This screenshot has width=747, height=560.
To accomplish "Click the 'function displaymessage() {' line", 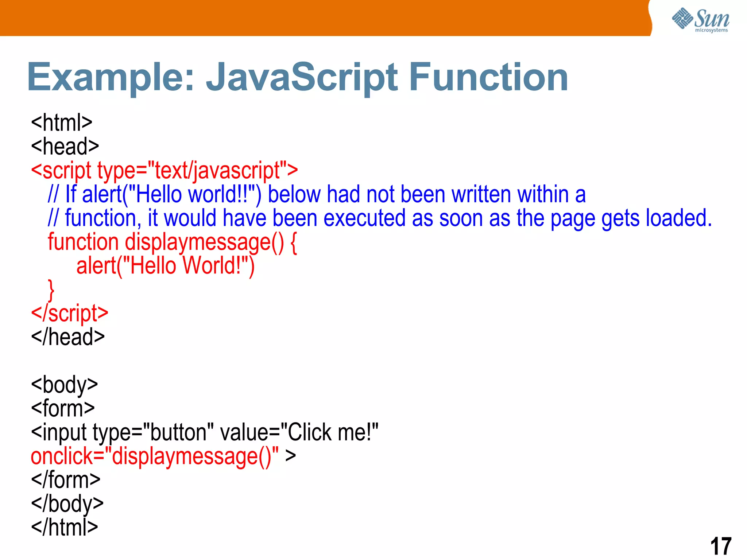I will [x=172, y=242].
